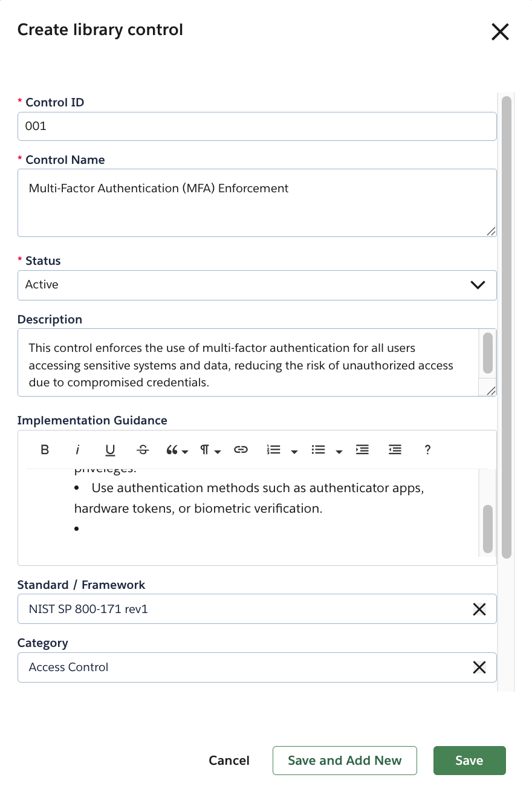Toggle bold formatting in Implementation Guidance
This screenshot has height=792, width=532.
pos(45,450)
